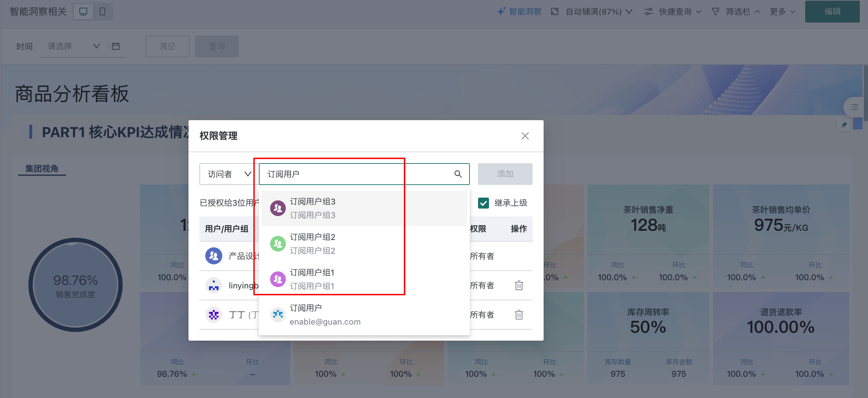Click trash icon for 丁丁 user
This screenshot has width=868, height=398.
[x=519, y=315]
